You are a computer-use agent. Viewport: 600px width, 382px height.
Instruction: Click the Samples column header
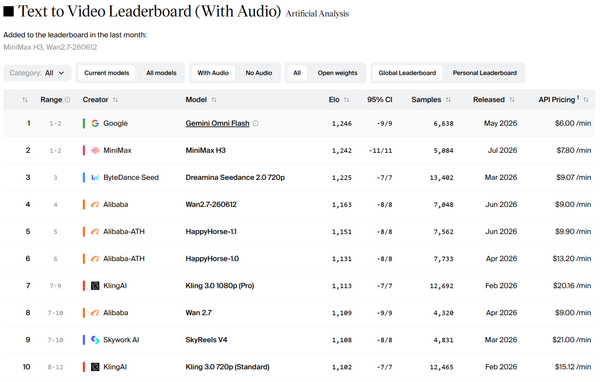click(426, 100)
